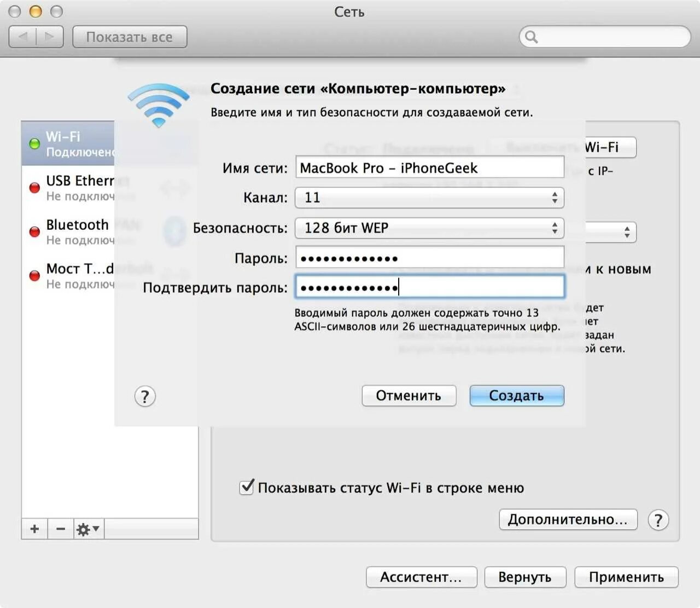700x608 pixels.
Task: Click the red Мост Thunderbolt status dot
Action: (34, 275)
